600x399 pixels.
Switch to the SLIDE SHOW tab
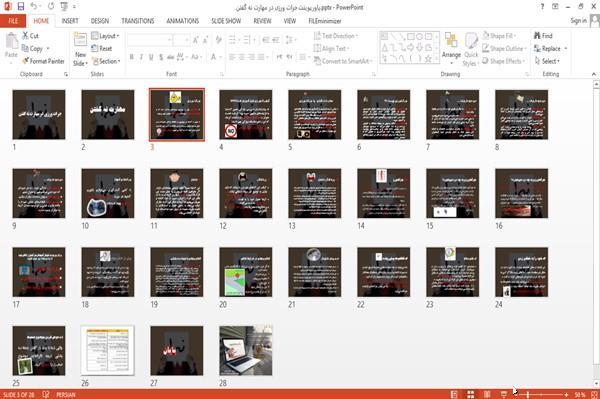[226, 21]
